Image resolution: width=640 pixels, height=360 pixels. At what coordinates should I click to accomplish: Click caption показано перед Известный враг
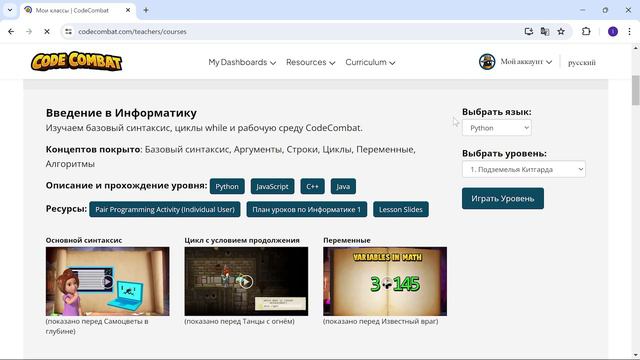(x=380, y=321)
